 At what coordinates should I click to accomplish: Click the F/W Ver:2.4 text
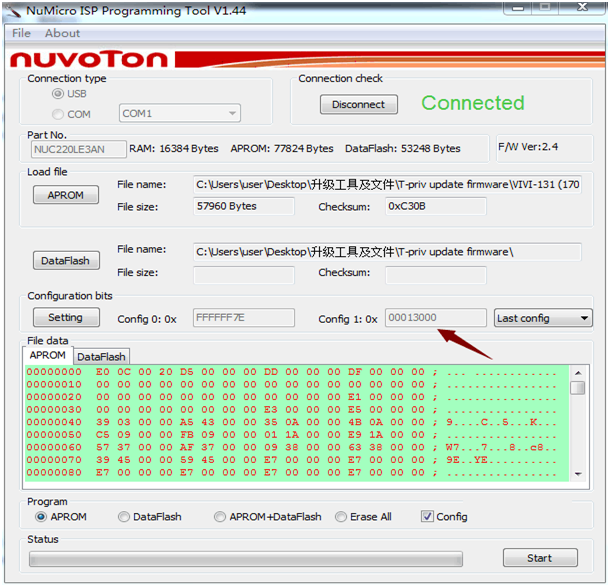click(x=528, y=147)
